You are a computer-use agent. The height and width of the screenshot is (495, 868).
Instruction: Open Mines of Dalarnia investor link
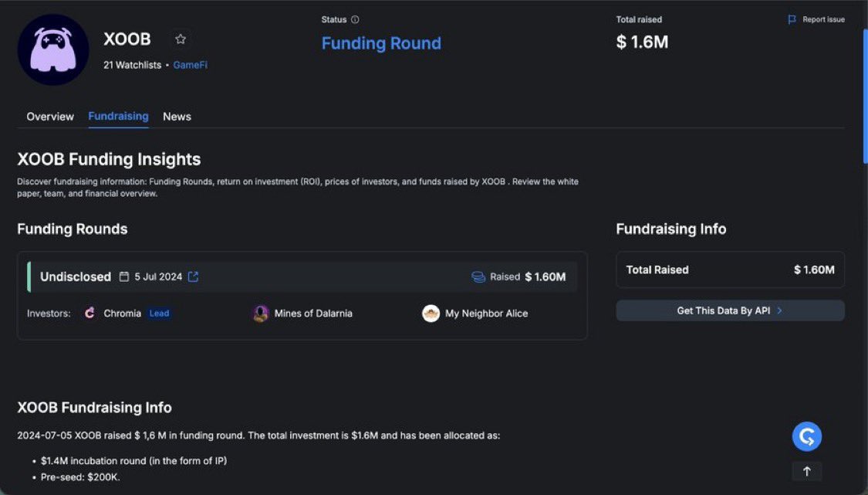pyautogui.click(x=313, y=314)
